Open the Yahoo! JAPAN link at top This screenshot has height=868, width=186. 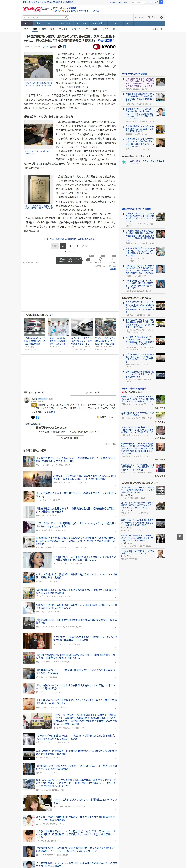pyautogui.click(x=116, y=2)
